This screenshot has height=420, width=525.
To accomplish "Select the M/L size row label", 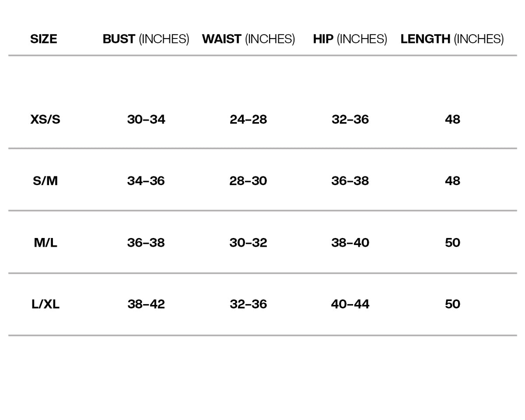I will coord(45,242).
